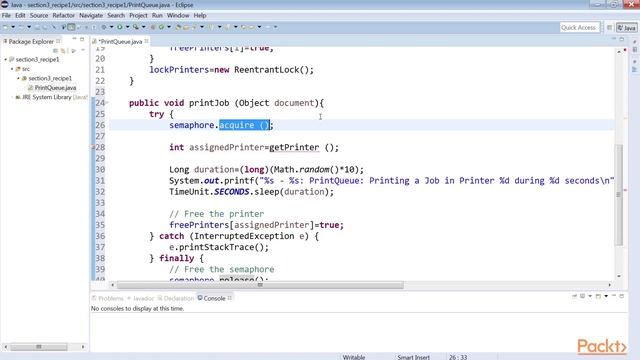Maximize the editor area
The image size is (640, 360).
(x=622, y=39)
